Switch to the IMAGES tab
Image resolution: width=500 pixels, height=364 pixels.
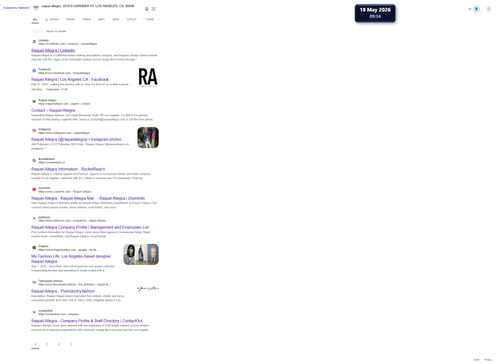[x=70, y=19]
